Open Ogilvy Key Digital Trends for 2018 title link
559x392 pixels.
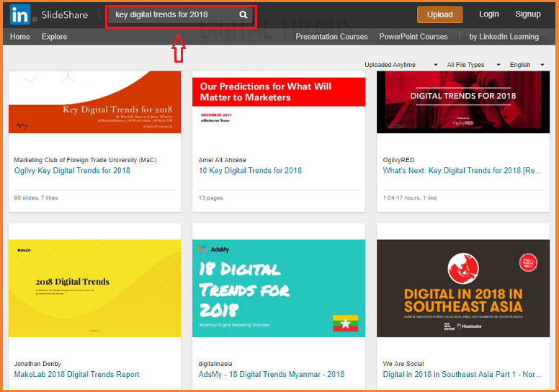(72, 171)
